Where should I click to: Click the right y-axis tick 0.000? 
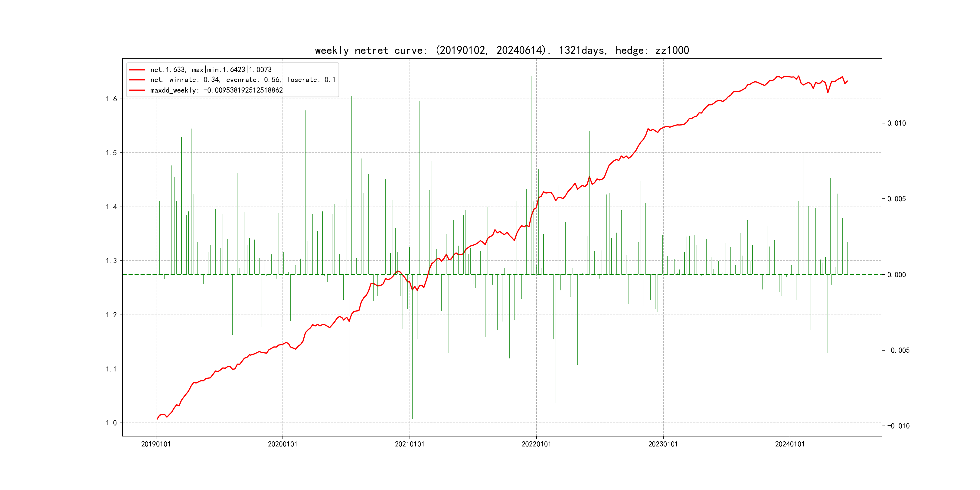(896, 275)
